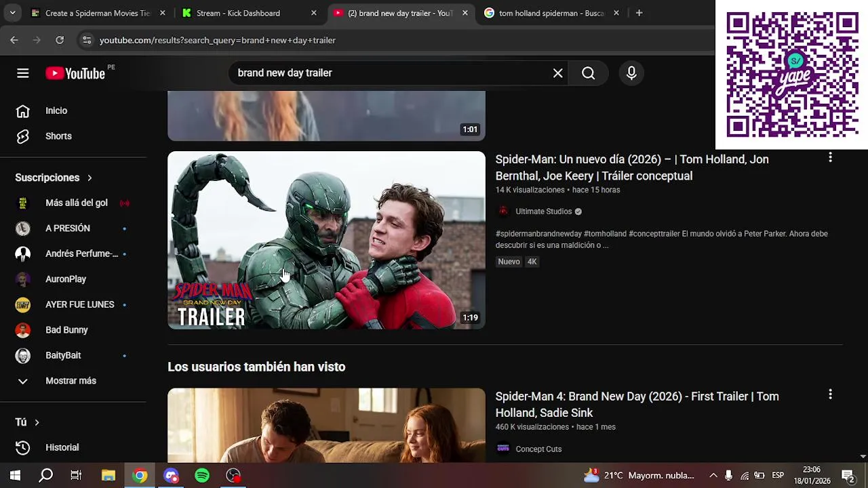Open more options for Spider-Man 4 video
This screenshot has height=488, width=868.
pos(830,394)
